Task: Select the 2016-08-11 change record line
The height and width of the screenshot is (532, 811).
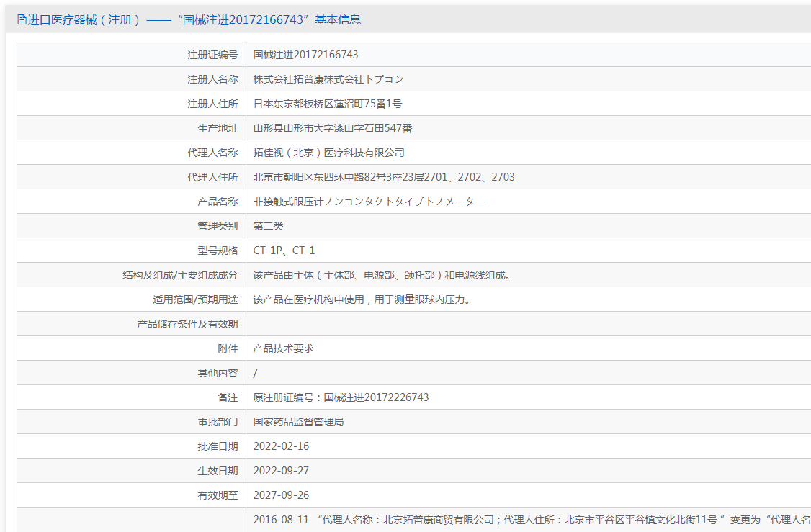Action: 532,520
